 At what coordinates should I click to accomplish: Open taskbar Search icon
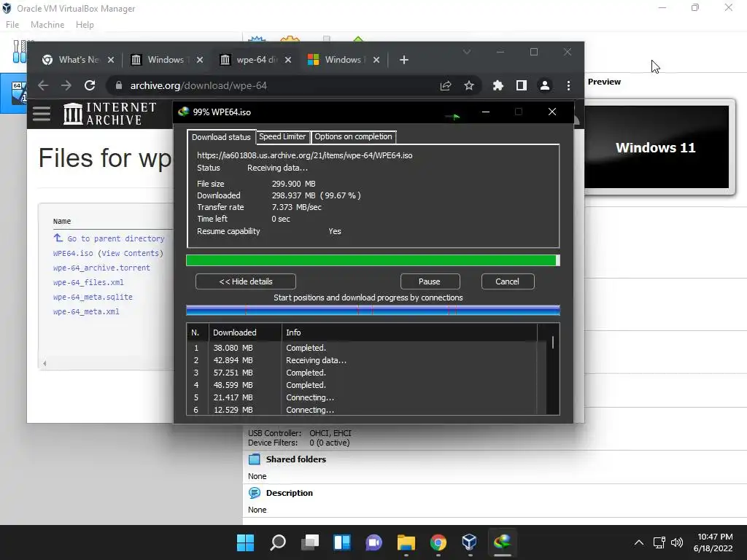(278, 542)
